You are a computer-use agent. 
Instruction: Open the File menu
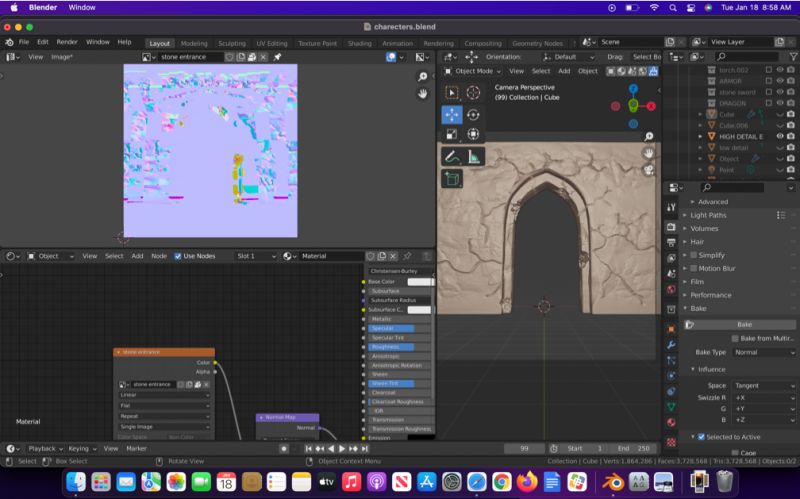tap(24, 42)
